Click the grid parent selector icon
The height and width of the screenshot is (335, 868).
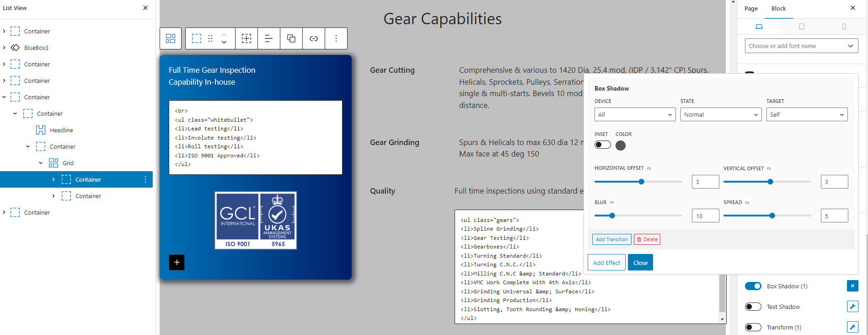(171, 38)
